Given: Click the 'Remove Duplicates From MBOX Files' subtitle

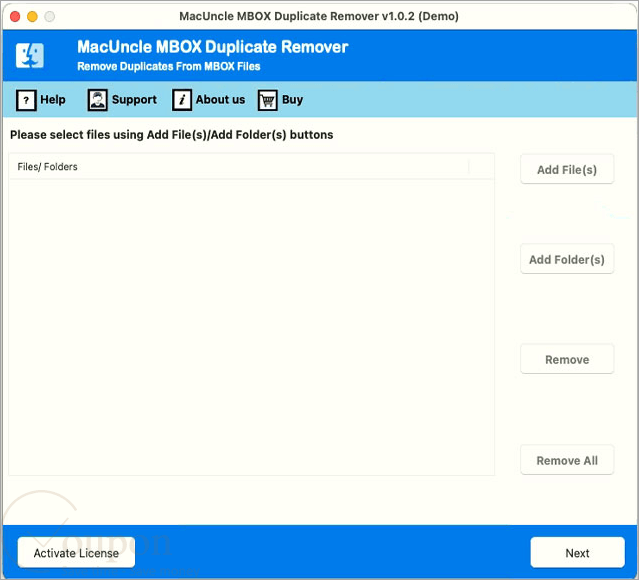Looking at the screenshot, I should coord(169,66).
